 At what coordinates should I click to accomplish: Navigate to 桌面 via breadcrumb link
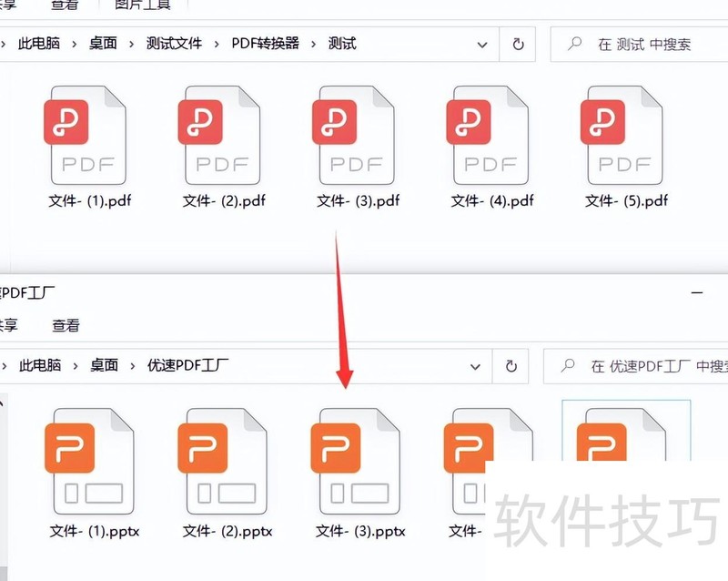102,44
